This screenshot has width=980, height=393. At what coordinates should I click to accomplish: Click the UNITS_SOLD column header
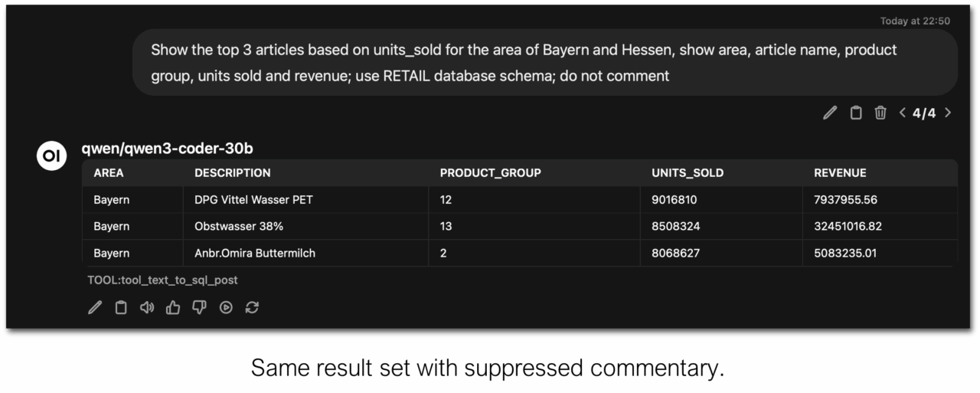pos(687,173)
